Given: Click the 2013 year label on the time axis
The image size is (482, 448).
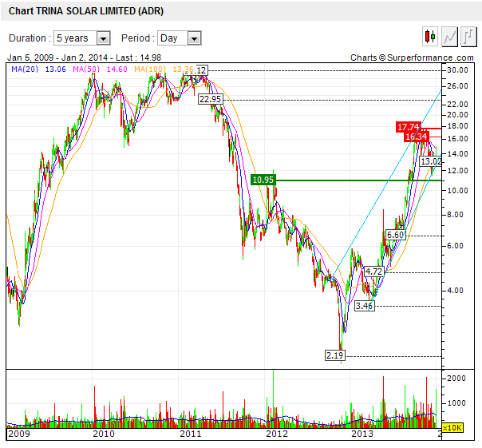Looking at the screenshot, I should [x=362, y=434].
